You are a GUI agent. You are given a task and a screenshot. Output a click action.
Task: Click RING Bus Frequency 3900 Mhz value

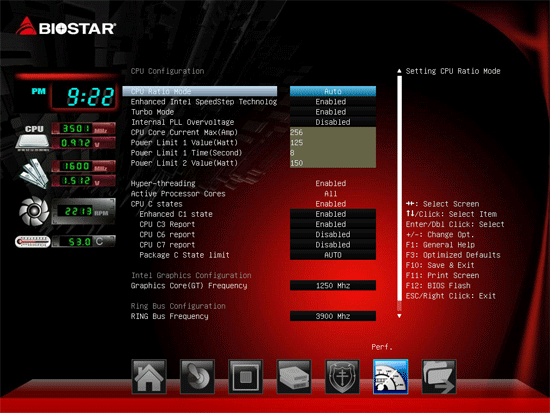333,316
